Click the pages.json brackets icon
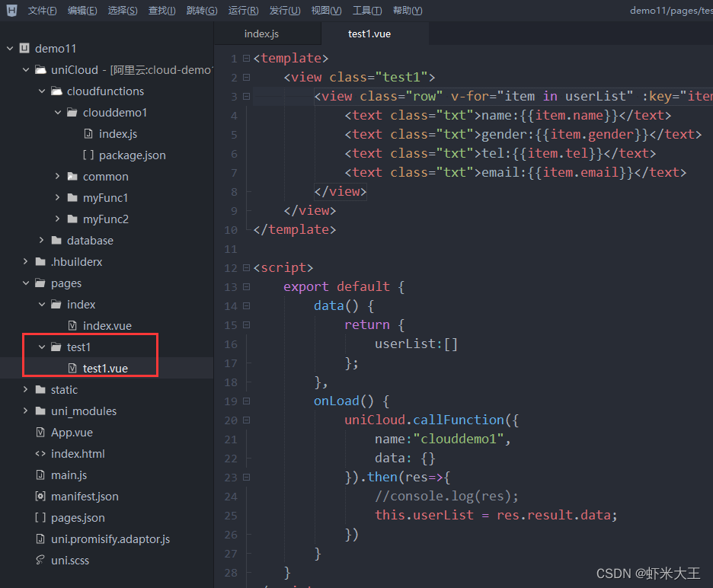Screen dimensions: 713x588 coord(40,517)
